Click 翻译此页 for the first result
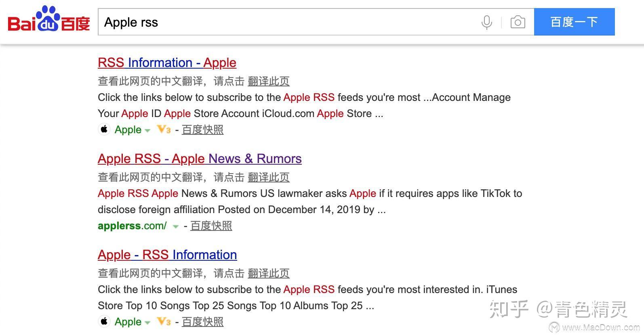This screenshot has width=644, height=335. coord(268,81)
